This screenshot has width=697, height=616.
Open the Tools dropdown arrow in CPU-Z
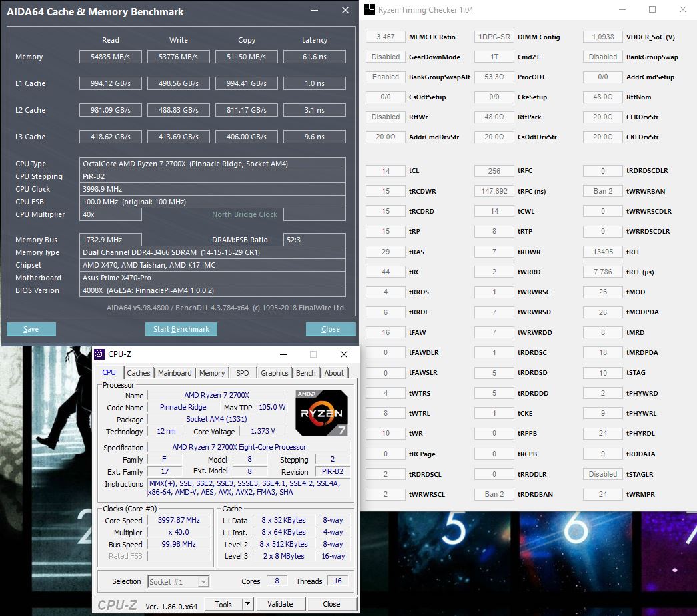coord(248,603)
